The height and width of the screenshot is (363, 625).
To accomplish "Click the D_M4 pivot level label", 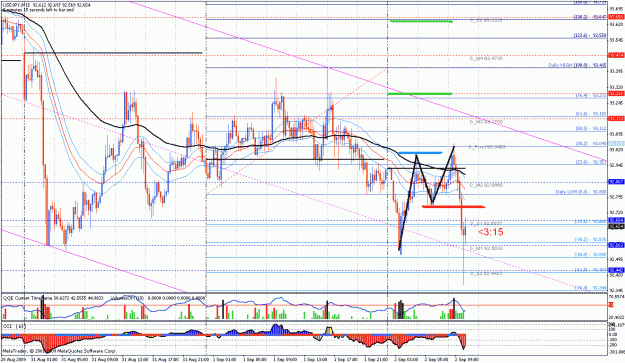I will [x=486, y=59].
